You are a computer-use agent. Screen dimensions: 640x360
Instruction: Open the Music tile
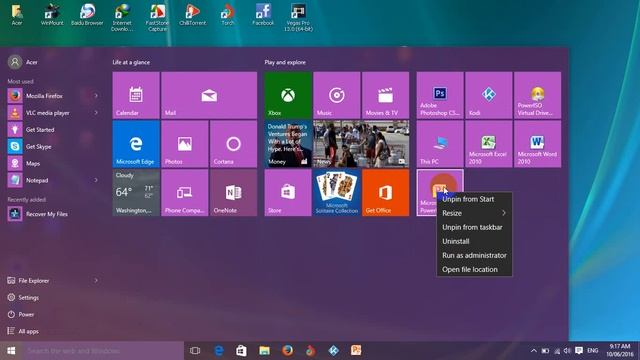click(336, 96)
